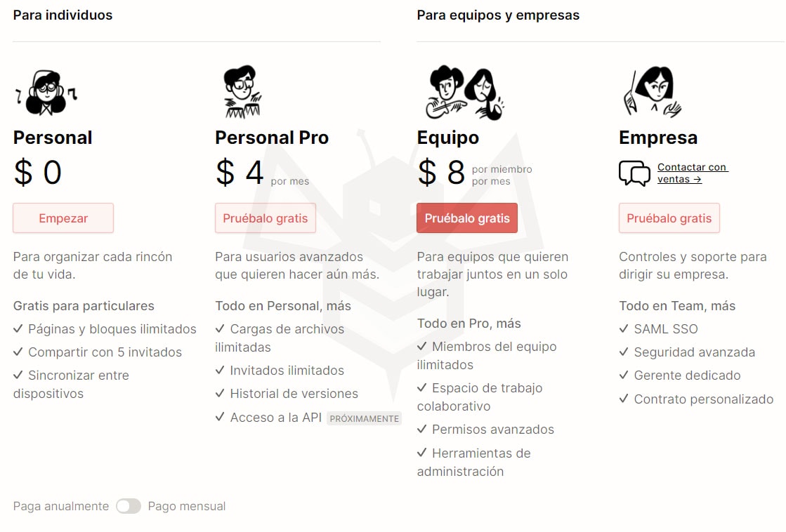Click the Personal plan headphones illustration

click(46, 93)
